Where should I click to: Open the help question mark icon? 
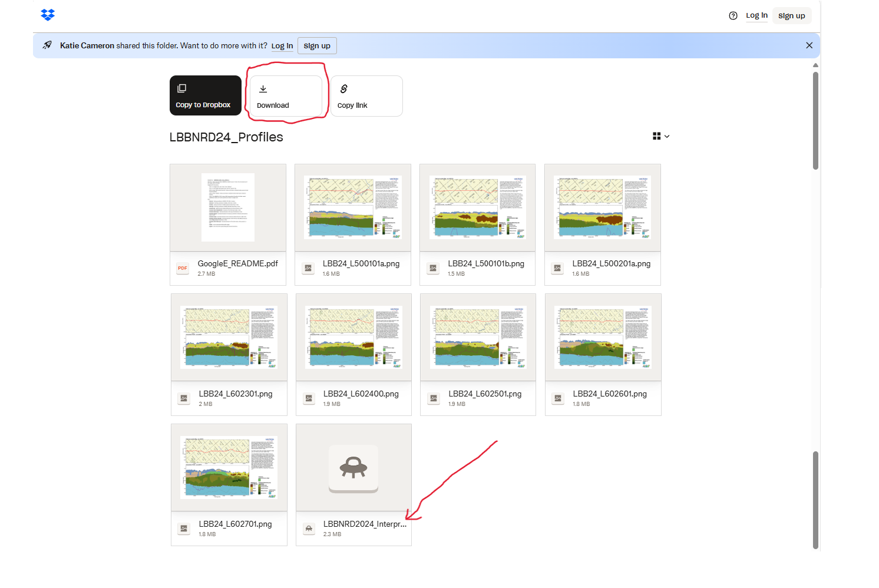click(733, 16)
